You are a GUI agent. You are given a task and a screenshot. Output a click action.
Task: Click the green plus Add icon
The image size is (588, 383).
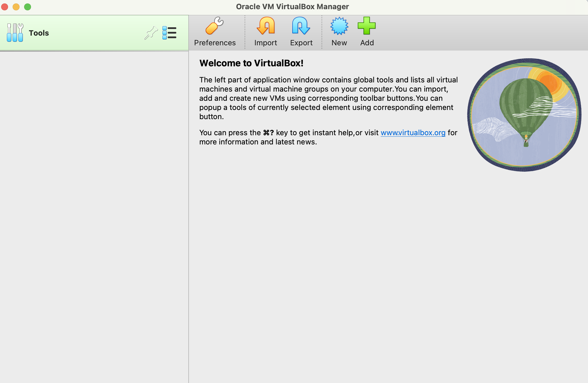367,26
